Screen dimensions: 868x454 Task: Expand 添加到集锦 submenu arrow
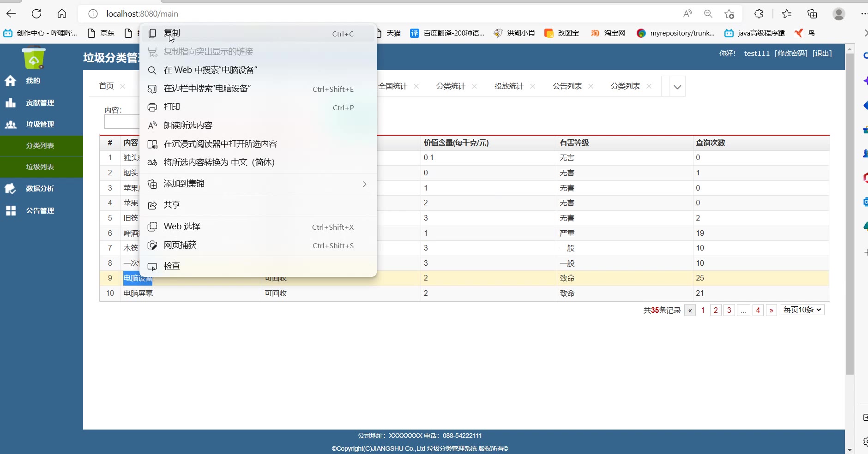[364, 184]
